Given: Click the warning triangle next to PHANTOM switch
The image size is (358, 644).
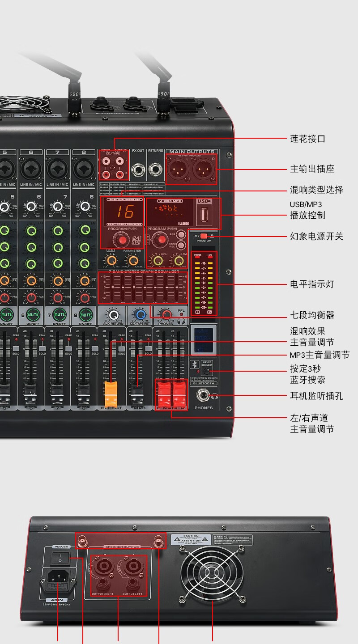Looking at the screenshot, I should tap(212, 235).
